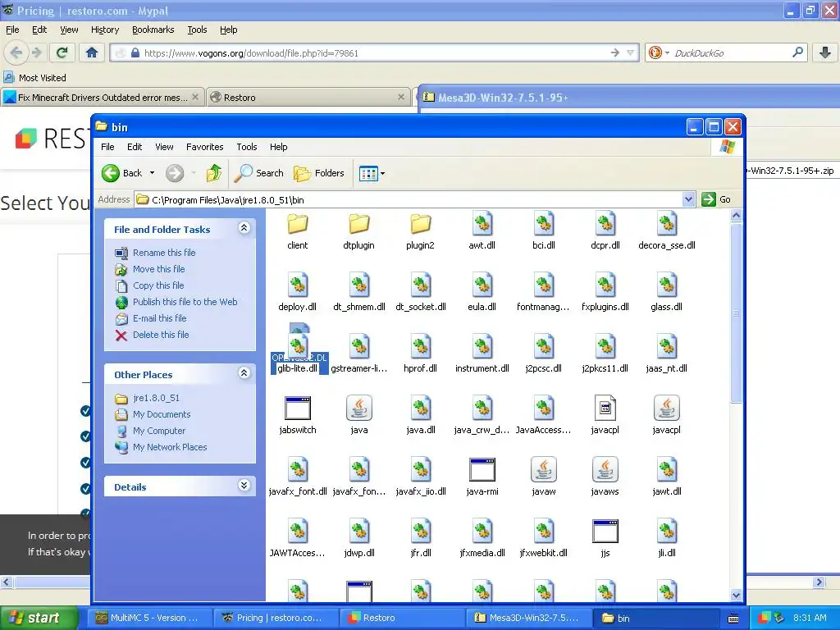Select the bci.dll file
Image resolution: width=840 pixels, height=630 pixels.
[x=543, y=231]
